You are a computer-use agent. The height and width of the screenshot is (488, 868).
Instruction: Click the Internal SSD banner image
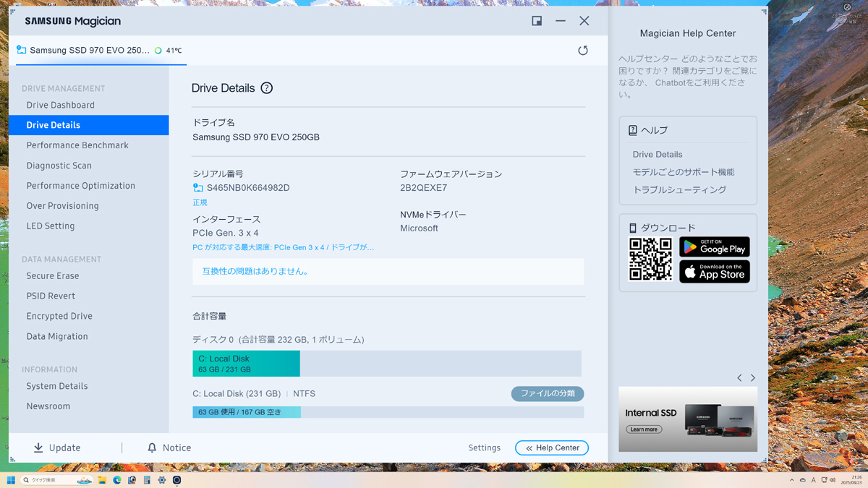click(688, 419)
